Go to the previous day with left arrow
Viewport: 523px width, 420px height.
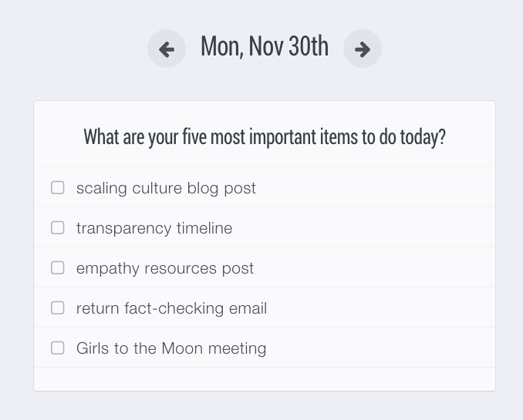(x=167, y=49)
